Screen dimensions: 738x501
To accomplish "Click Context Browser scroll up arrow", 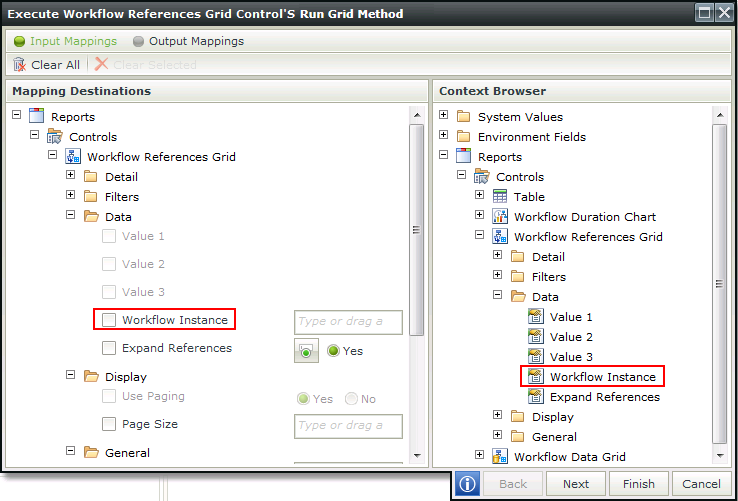I will (719, 115).
